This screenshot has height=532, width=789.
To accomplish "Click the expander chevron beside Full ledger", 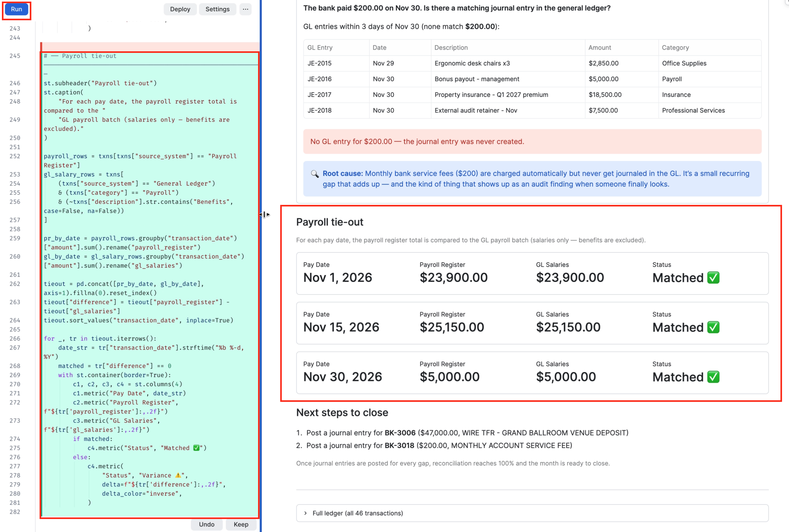I will click(x=306, y=513).
